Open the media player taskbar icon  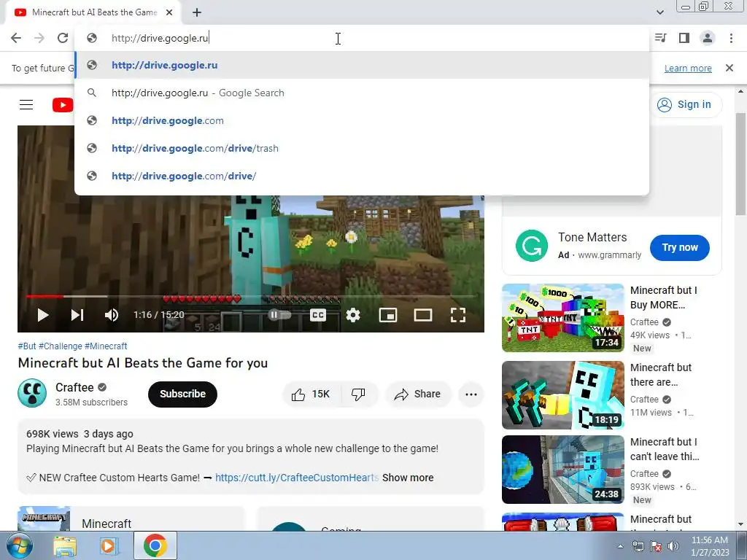tap(109, 546)
